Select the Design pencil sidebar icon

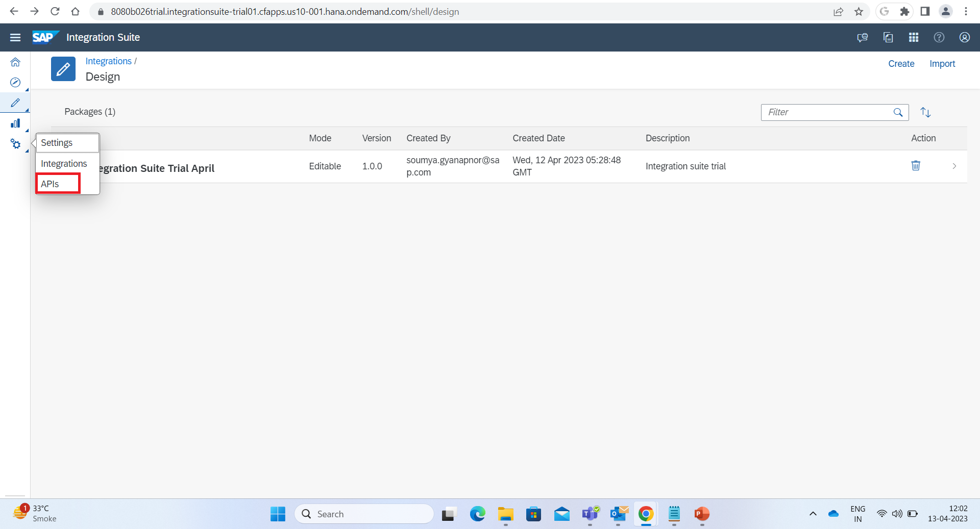pyautogui.click(x=15, y=103)
